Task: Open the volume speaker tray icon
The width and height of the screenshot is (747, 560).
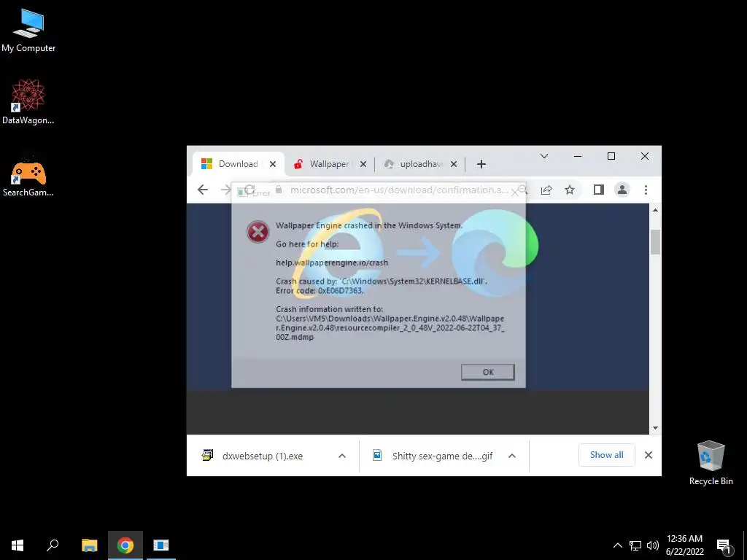Action: point(653,545)
